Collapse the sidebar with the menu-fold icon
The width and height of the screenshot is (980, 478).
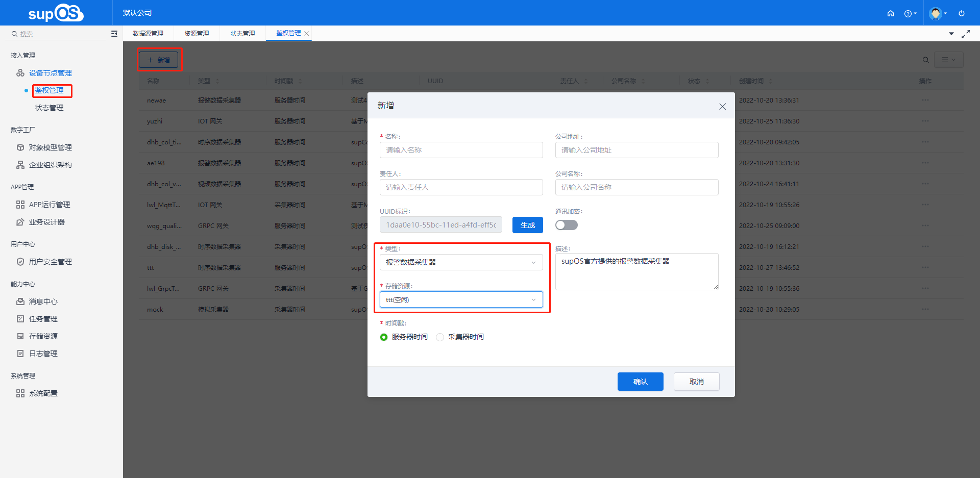click(x=114, y=34)
